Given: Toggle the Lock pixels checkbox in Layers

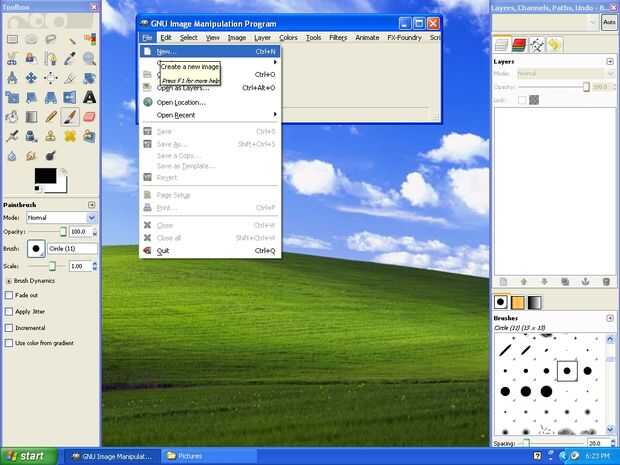Looking at the screenshot, I should [x=522, y=100].
